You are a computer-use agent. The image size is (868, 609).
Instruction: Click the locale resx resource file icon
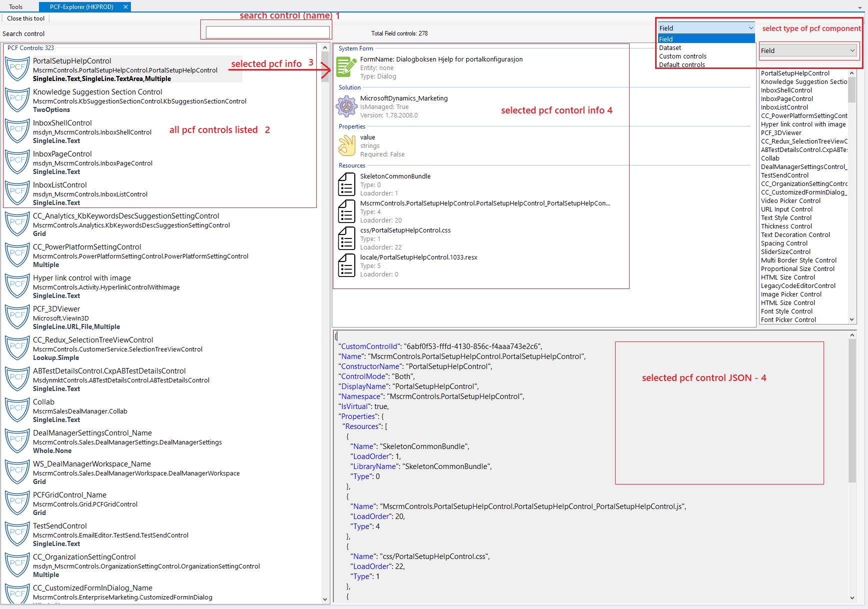[x=346, y=265]
